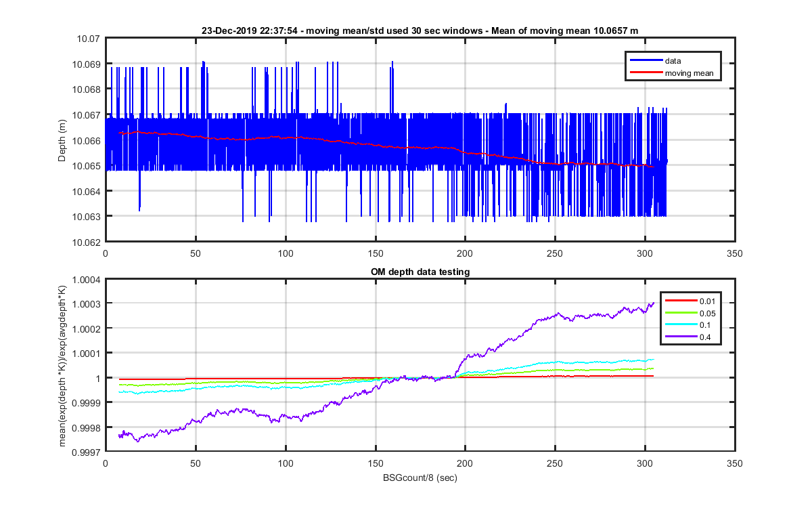Click the 50 x-tick under the top plot
This screenshot has height=508, width=812.
(x=196, y=253)
